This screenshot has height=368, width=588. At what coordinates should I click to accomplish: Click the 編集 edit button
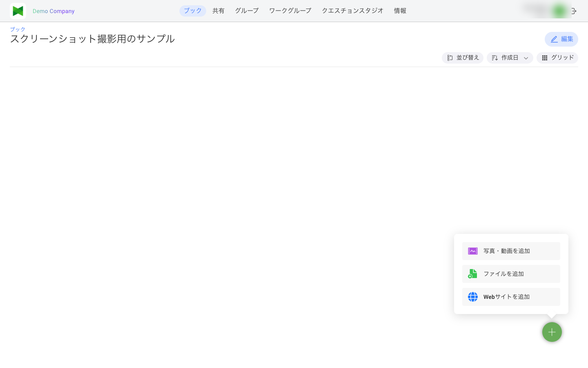pos(561,39)
